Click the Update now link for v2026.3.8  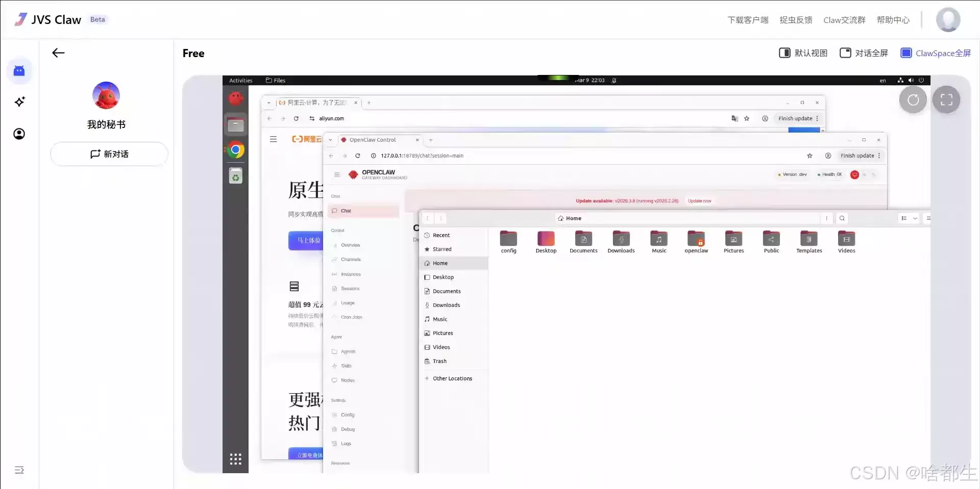click(x=699, y=200)
